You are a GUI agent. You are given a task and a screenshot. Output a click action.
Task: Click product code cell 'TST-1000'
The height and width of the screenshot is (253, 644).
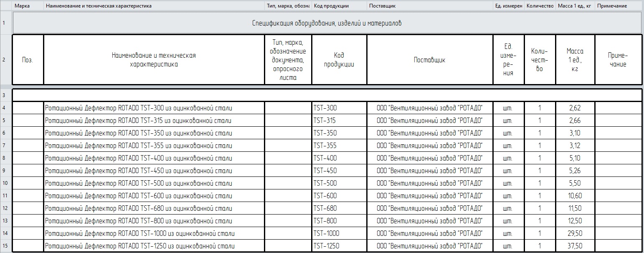[339, 233]
